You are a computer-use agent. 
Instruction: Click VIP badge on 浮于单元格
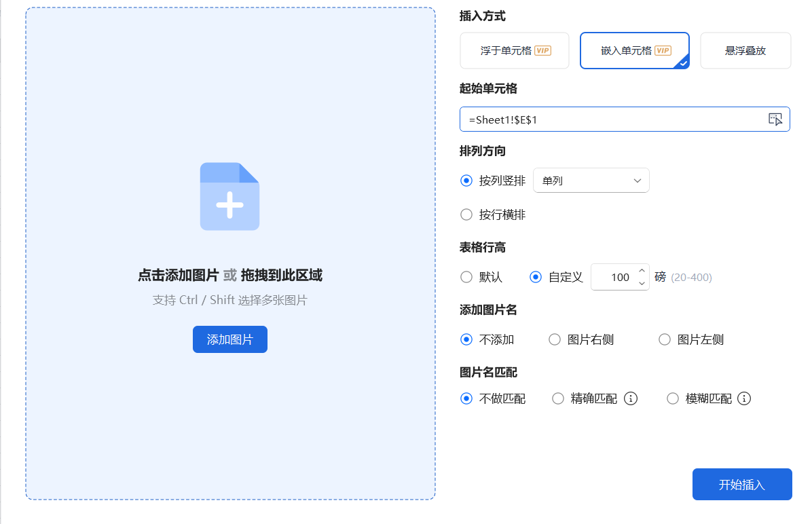[x=542, y=51]
